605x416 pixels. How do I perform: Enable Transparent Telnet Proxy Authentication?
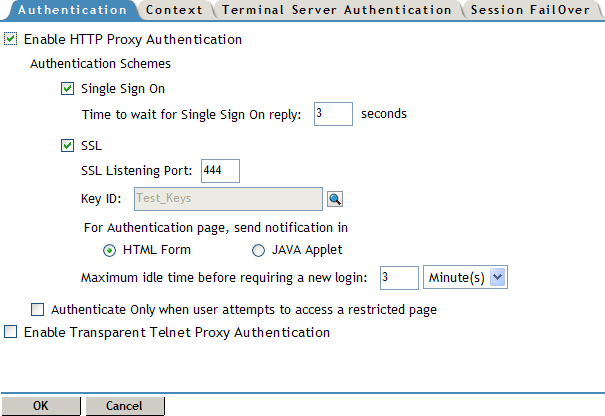(11, 332)
